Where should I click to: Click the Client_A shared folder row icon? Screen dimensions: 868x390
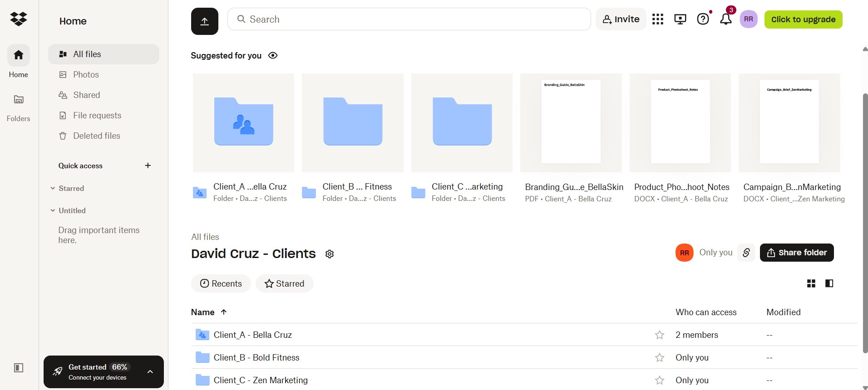(202, 335)
